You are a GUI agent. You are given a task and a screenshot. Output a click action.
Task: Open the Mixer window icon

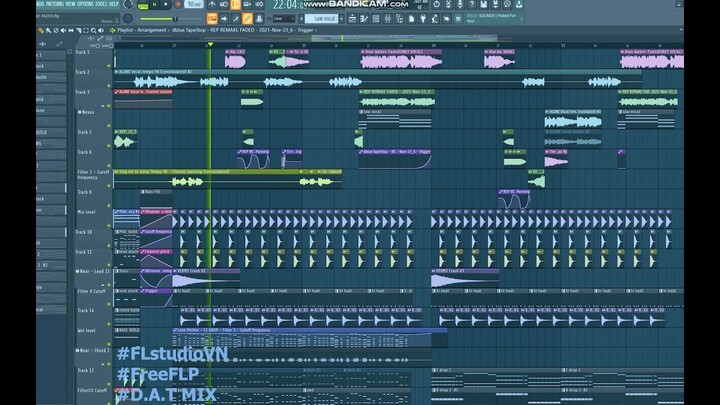(x=388, y=19)
